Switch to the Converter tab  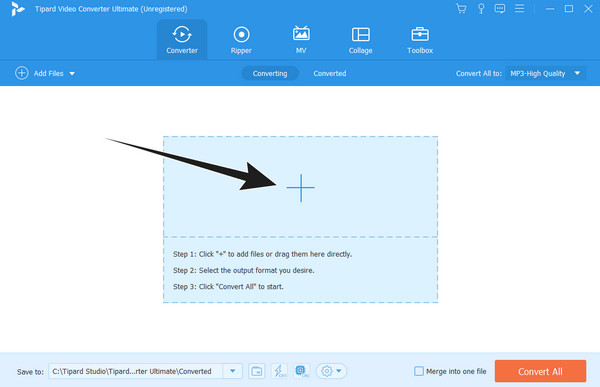coord(182,40)
